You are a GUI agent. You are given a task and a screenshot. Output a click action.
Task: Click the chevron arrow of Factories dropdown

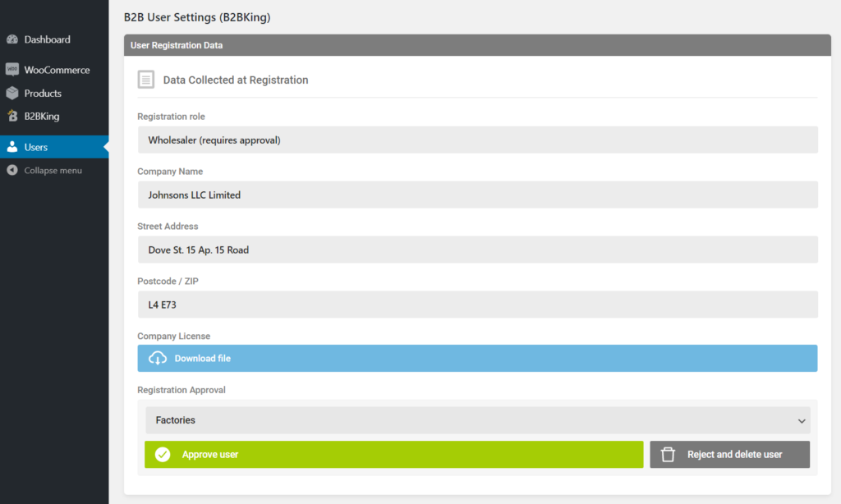click(x=802, y=421)
